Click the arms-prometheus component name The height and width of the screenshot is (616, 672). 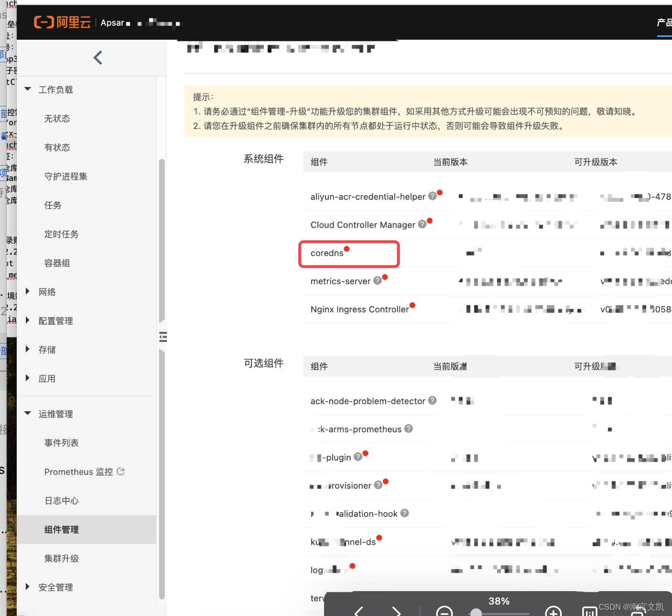coord(359,429)
